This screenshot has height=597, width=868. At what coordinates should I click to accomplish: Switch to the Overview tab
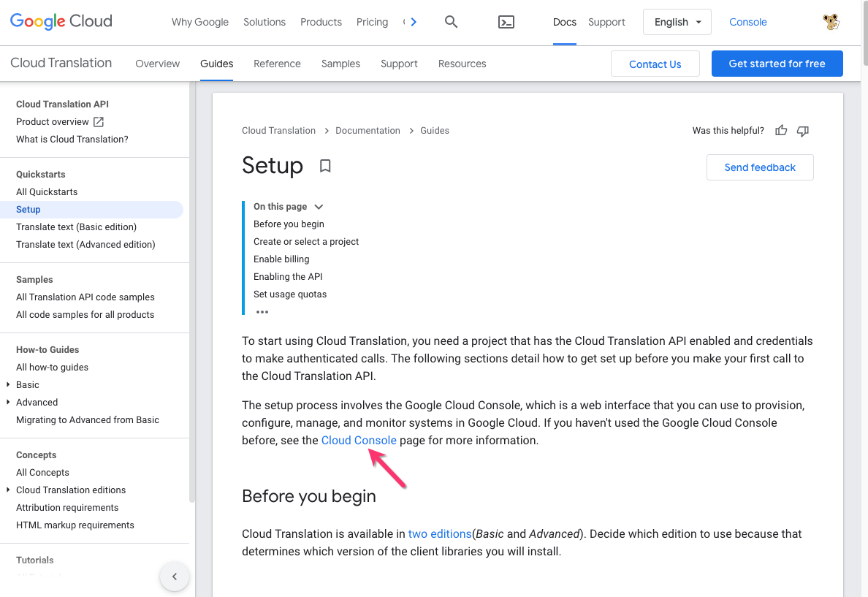(157, 64)
